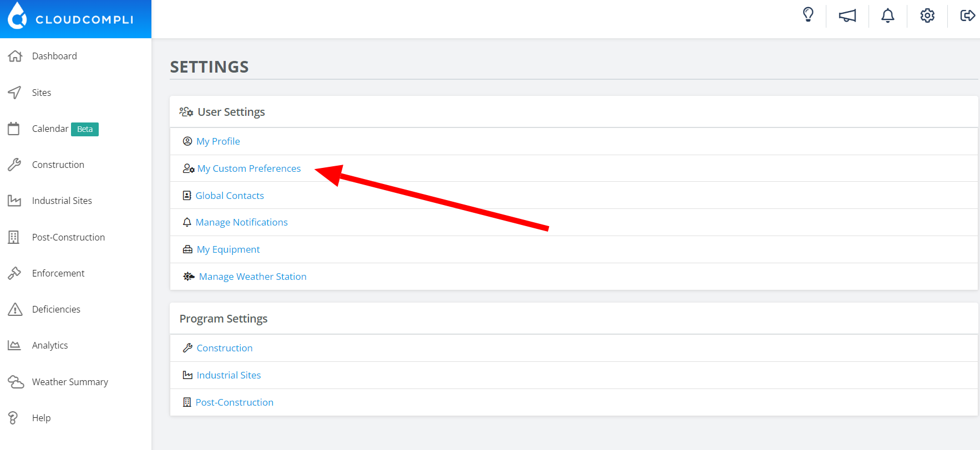Click the Global Contacts address book icon

[187, 196]
